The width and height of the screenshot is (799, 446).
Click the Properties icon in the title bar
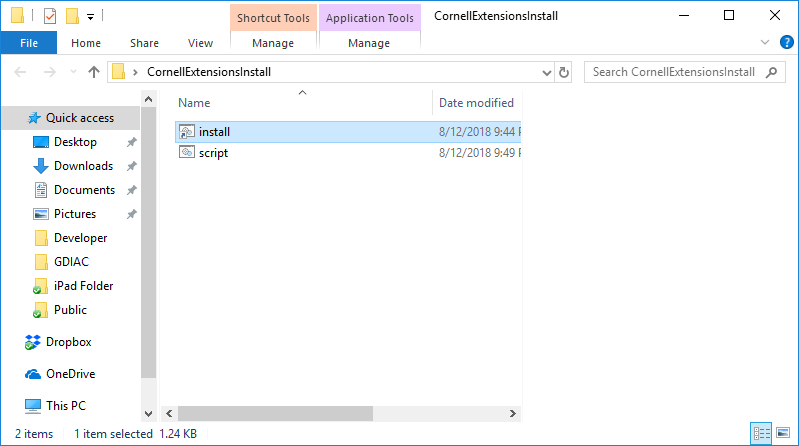(x=51, y=16)
